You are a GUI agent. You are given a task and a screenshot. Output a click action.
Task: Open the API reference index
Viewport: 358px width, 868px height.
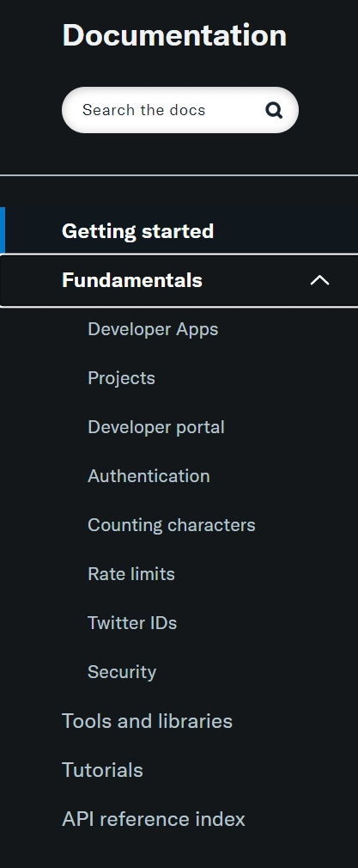coord(154,819)
